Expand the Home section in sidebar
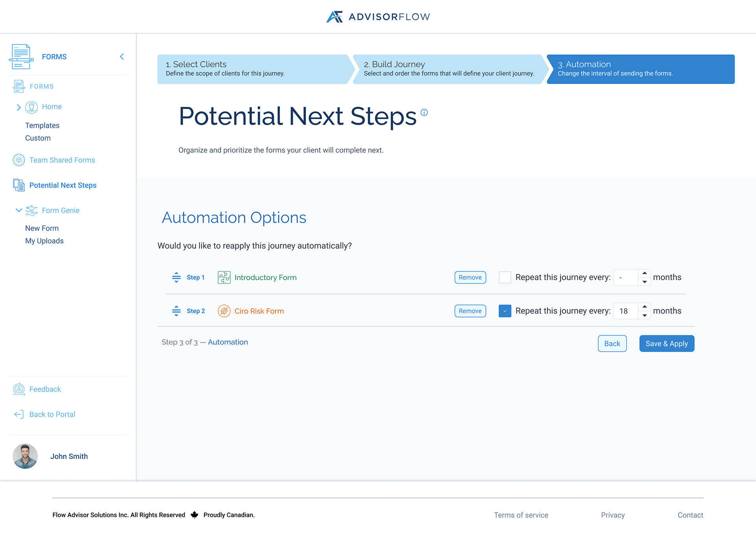This screenshot has width=756, height=537. pos(19,107)
